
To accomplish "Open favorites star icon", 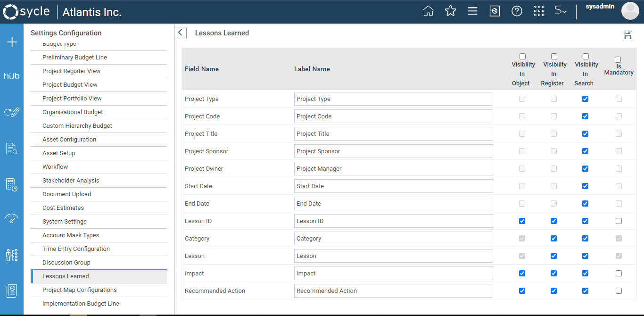I will tap(451, 11).
